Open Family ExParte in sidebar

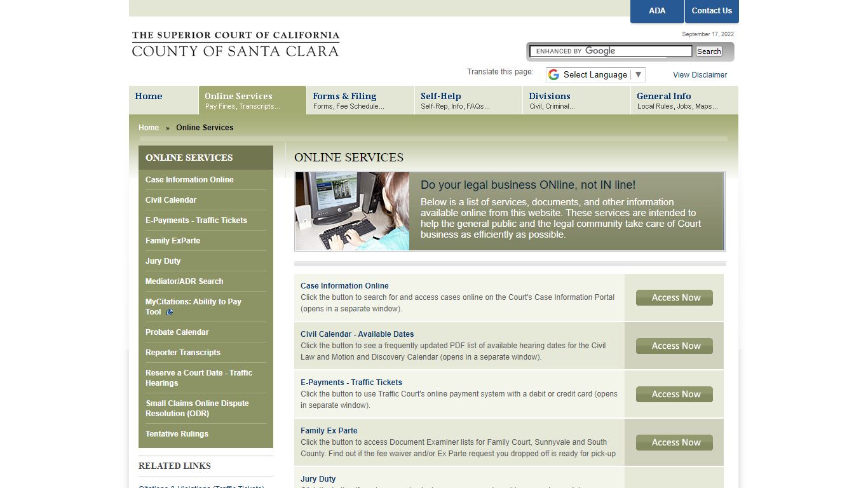coord(173,241)
